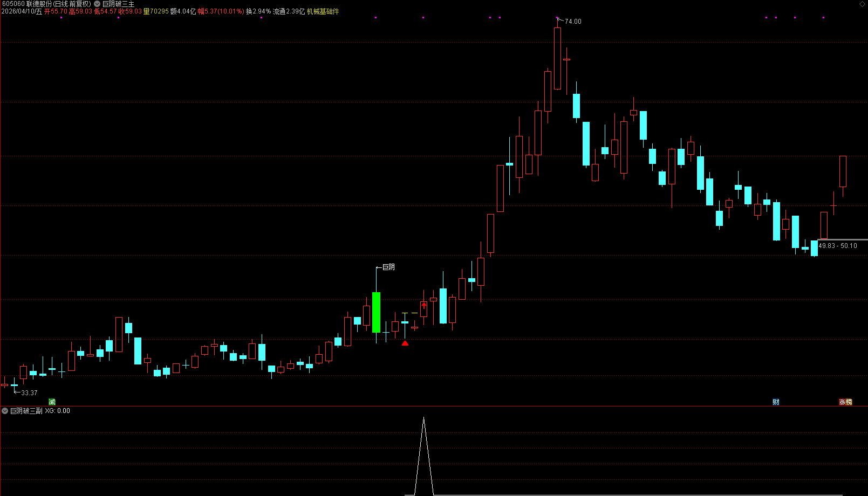Open the 巨阴破三副 sub-chart dropdown arrow
The image size is (868, 496).
[5, 411]
